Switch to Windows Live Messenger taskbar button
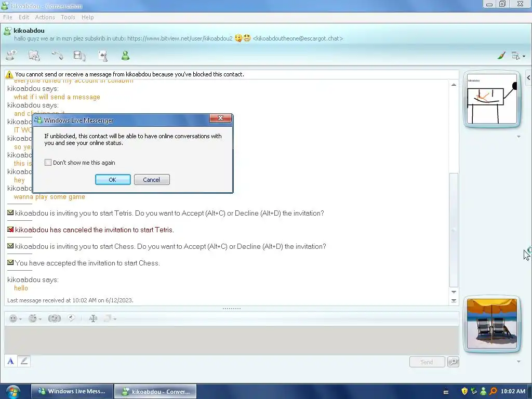 pos(72,391)
